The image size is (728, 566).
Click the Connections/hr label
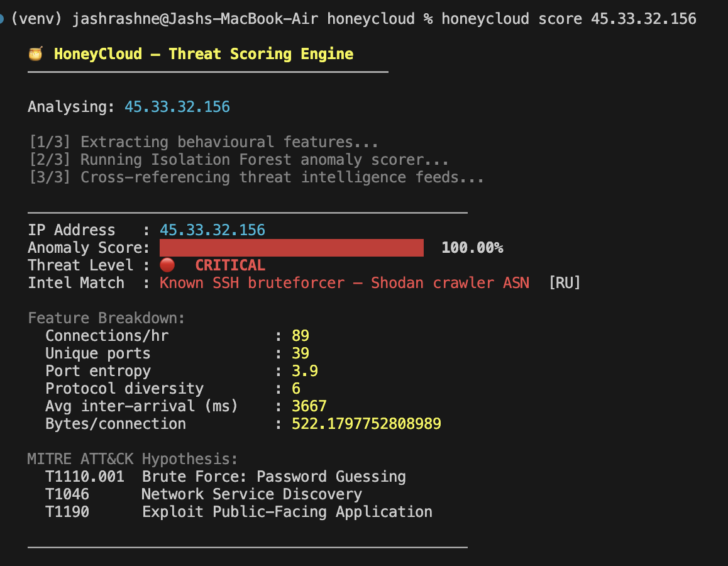coord(107,336)
